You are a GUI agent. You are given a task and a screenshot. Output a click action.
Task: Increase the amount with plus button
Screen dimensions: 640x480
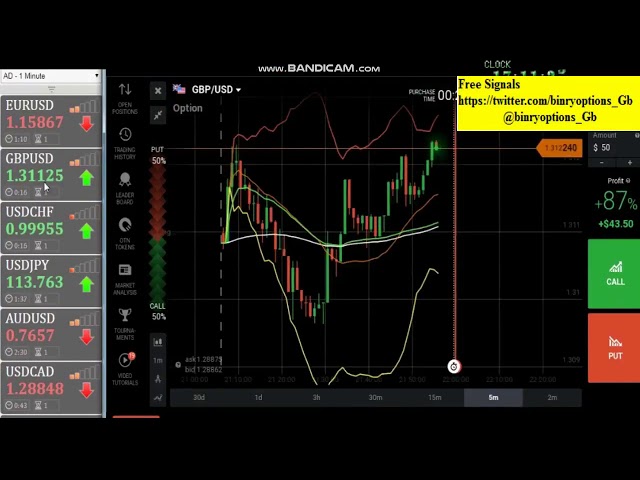click(x=634, y=148)
